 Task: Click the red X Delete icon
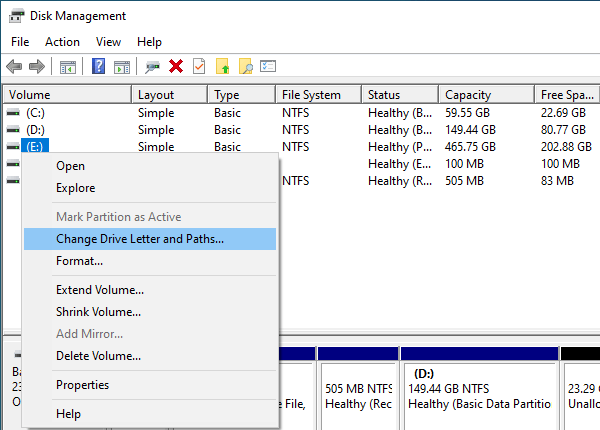coord(176,66)
